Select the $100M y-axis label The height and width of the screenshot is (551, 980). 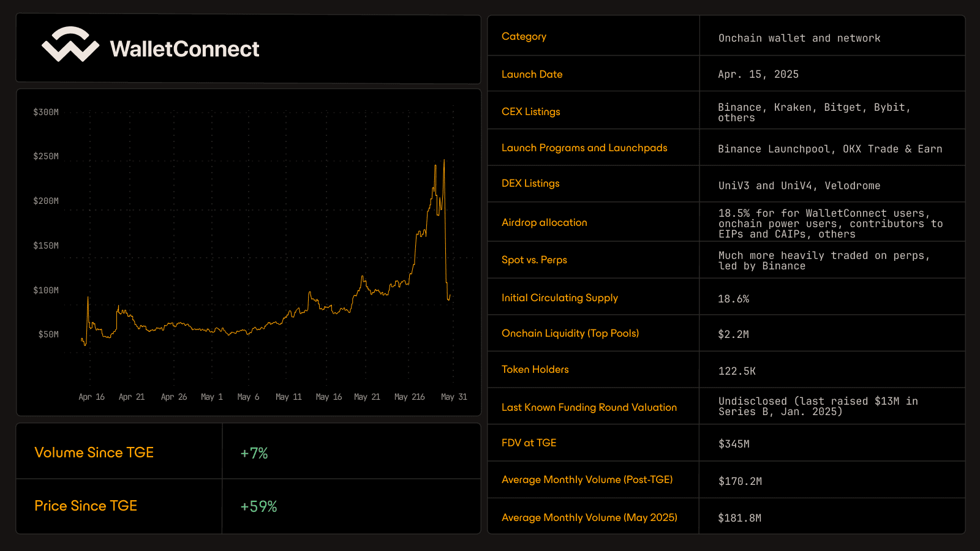tap(46, 290)
